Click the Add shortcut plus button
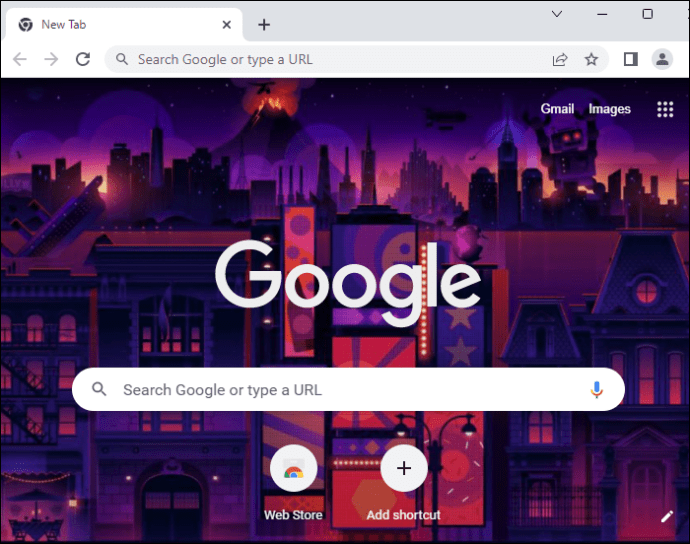 click(404, 468)
